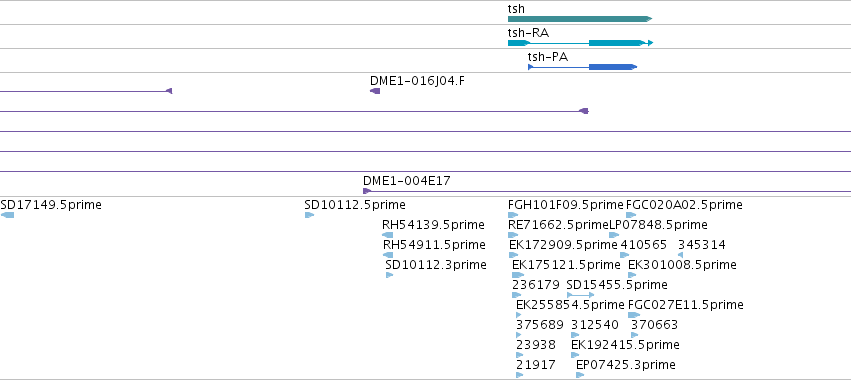
Task: Click the SD10112.3prime small arrow
Action: pos(389,275)
